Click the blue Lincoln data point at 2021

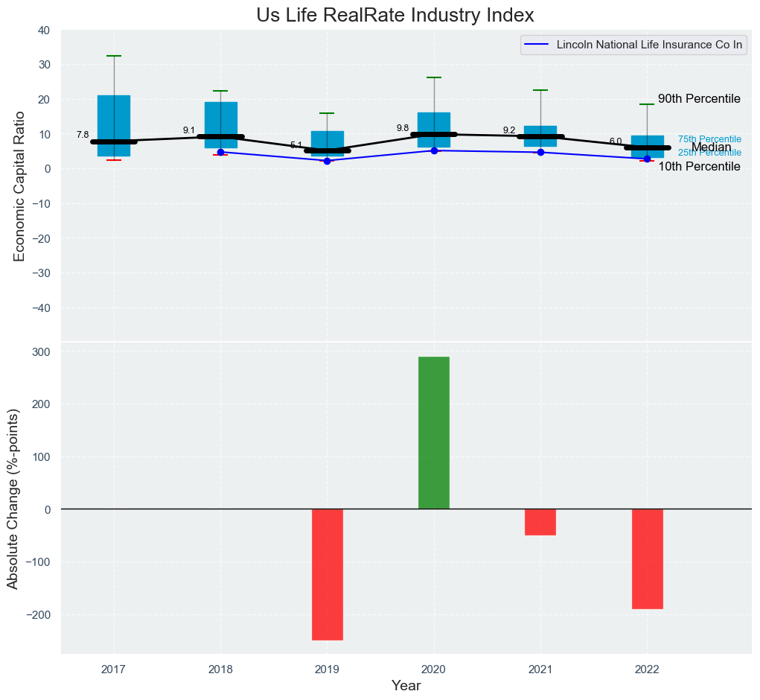(540, 152)
